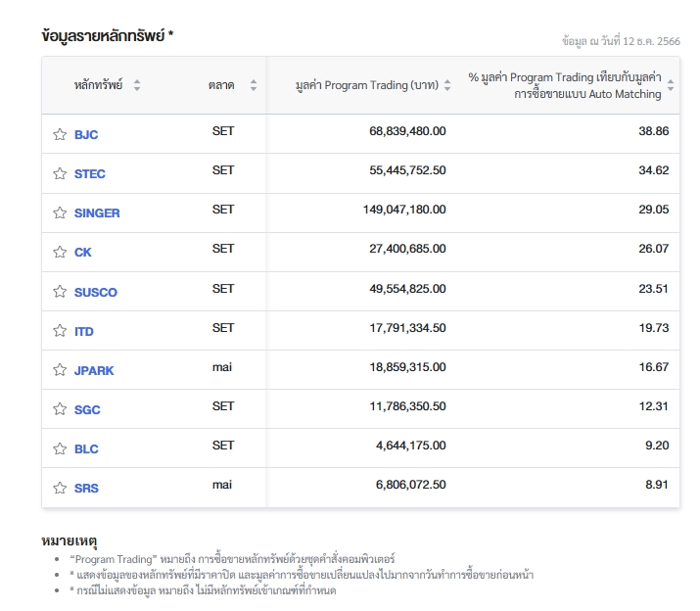The height and width of the screenshot is (611, 700).
Task: Open the BJC stock link
Action: point(86,135)
